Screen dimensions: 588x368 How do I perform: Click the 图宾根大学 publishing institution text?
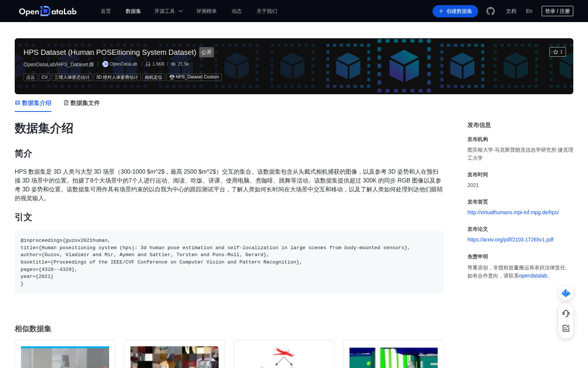(520, 154)
